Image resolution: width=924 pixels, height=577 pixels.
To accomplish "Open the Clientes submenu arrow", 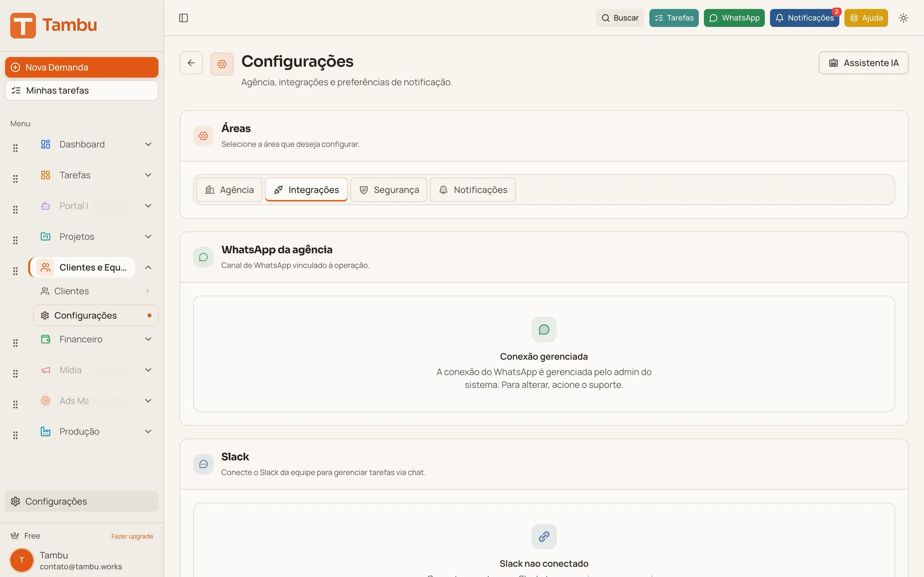I will tap(148, 291).
